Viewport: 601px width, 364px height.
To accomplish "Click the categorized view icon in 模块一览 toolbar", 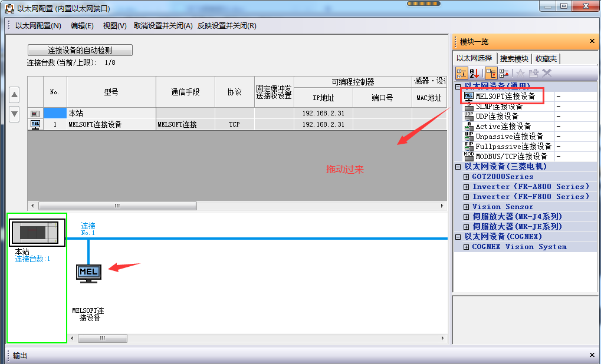I will pos(461,72).
